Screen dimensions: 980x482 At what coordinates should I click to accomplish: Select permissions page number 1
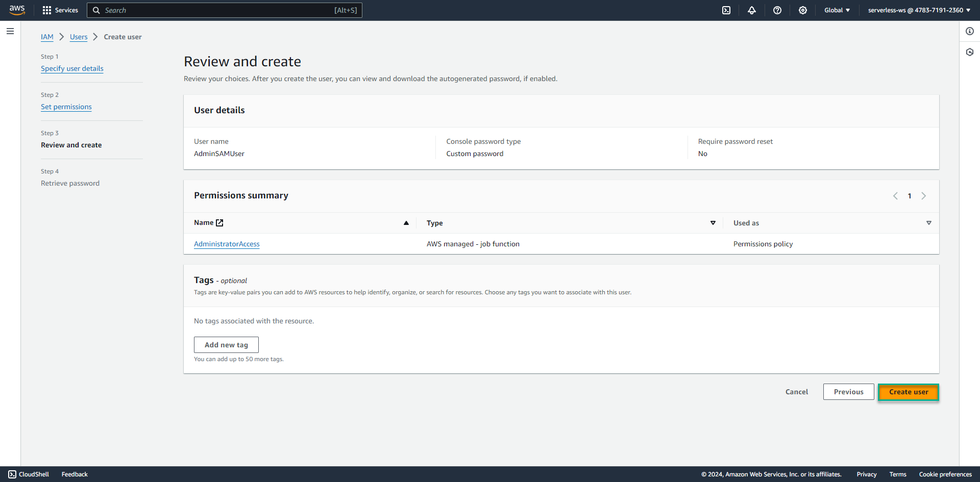[910, 196]
